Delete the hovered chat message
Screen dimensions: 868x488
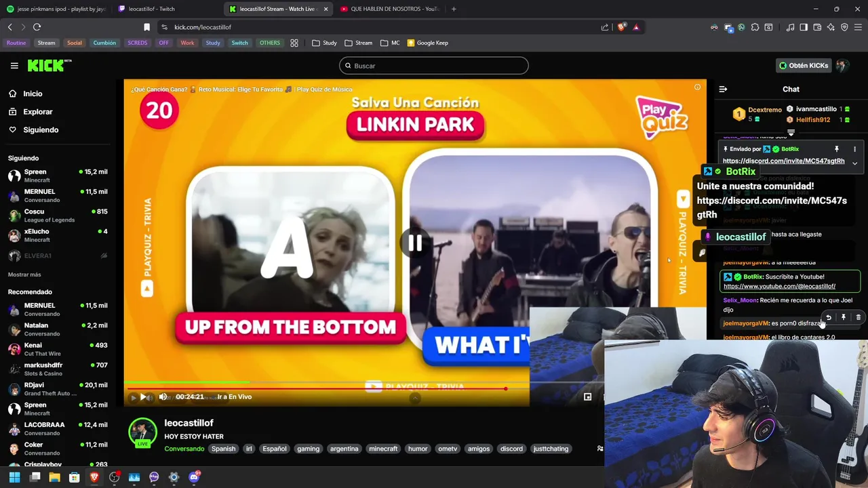pyautogui.click(x=858, y=317)
